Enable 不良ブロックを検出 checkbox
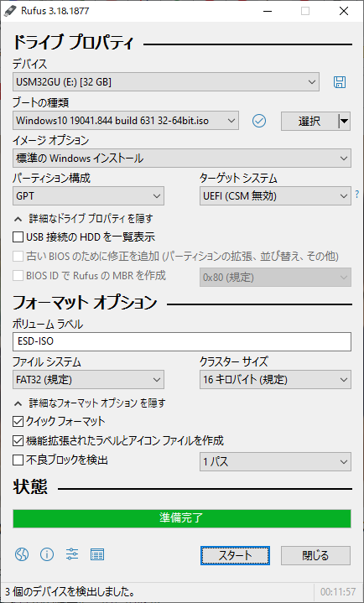Image resolution: width=364 pixels, height=603 pixels. tap(18, 460)
